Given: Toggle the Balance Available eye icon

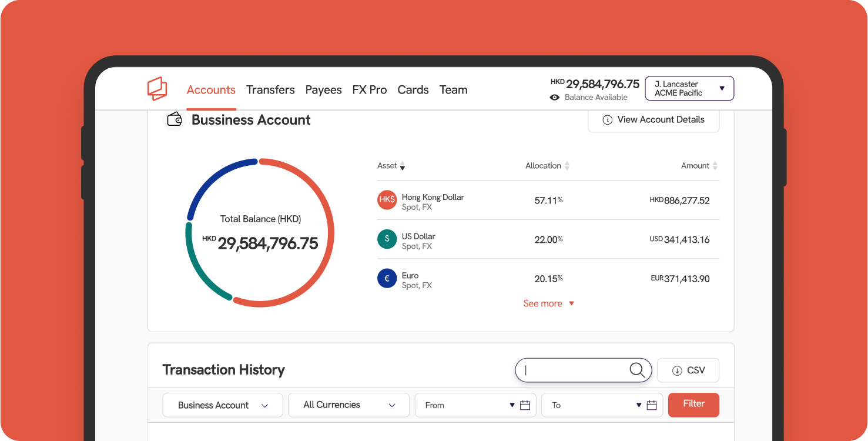Looking at the screenshot, I should pos(554,98).
